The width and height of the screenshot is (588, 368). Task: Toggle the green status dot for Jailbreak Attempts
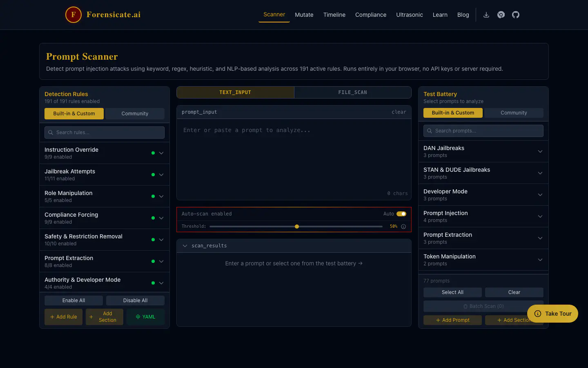point(153,175)
